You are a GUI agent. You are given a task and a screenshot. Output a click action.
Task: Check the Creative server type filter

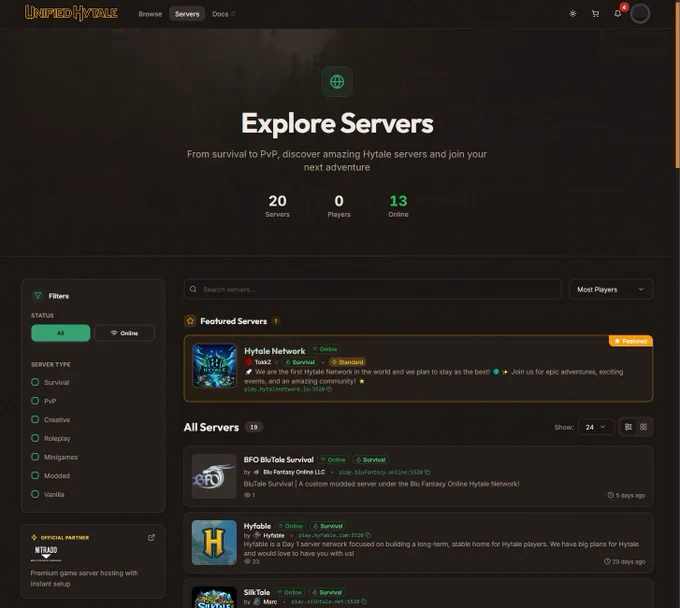[35, 419]
